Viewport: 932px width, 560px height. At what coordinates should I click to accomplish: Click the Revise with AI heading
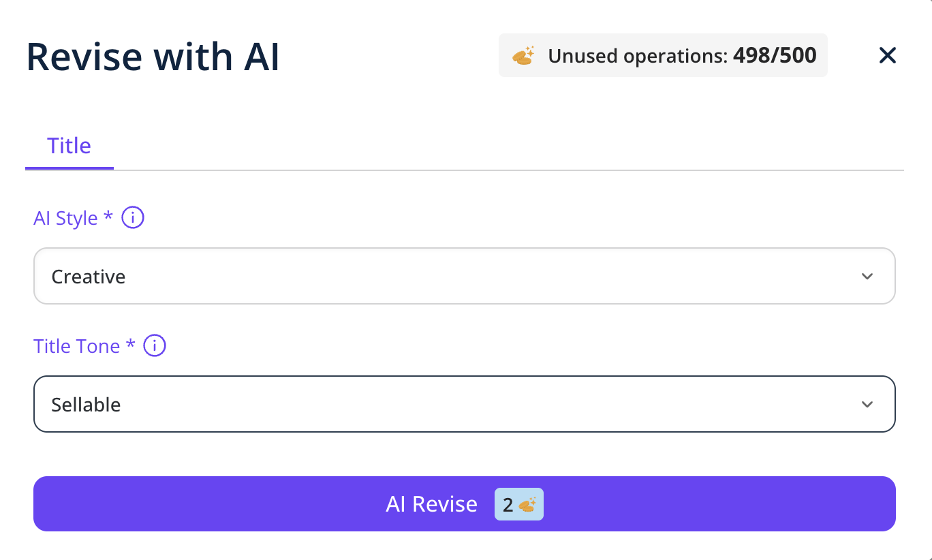153,57
